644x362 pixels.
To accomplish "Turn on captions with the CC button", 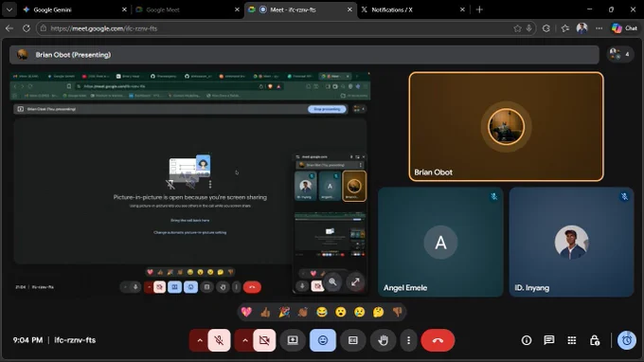I will (353, 340).
